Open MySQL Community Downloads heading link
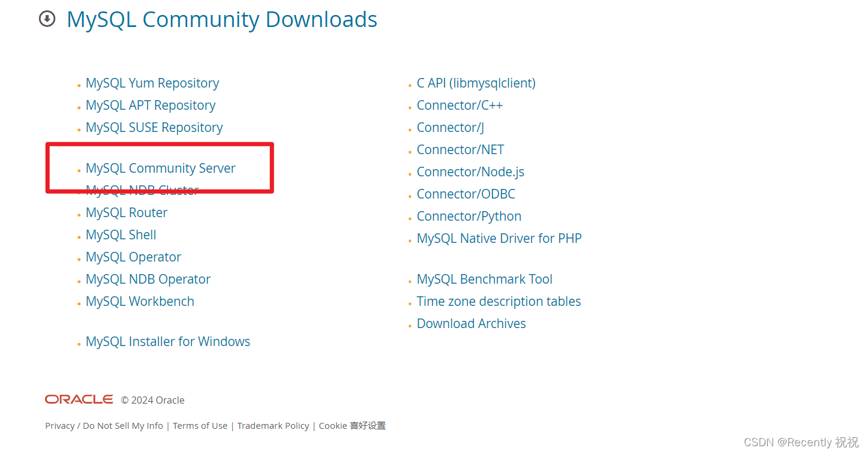This screenshot has height=454, width=868. pyautogui.click(x=222, y=19)
